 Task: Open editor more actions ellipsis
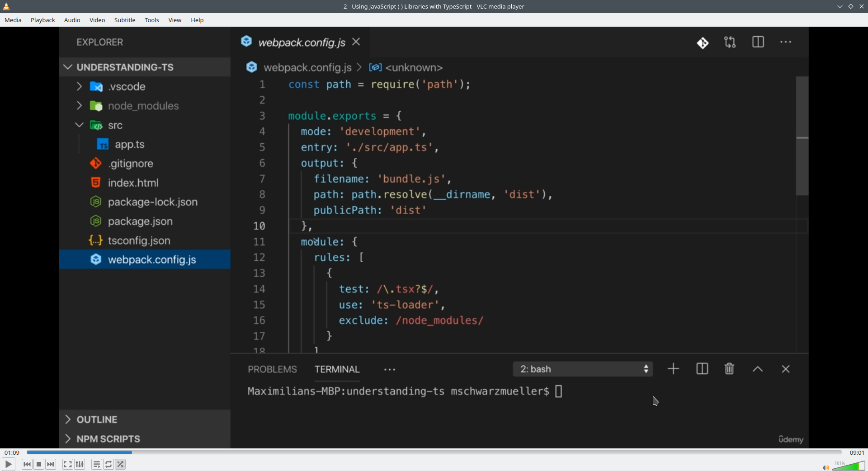click(786, 42)
